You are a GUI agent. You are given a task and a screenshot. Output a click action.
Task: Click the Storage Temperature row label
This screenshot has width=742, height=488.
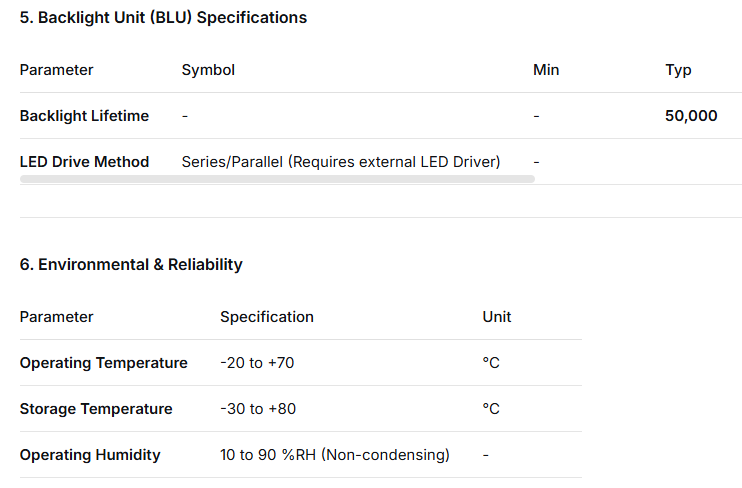[x=96, y=409]
